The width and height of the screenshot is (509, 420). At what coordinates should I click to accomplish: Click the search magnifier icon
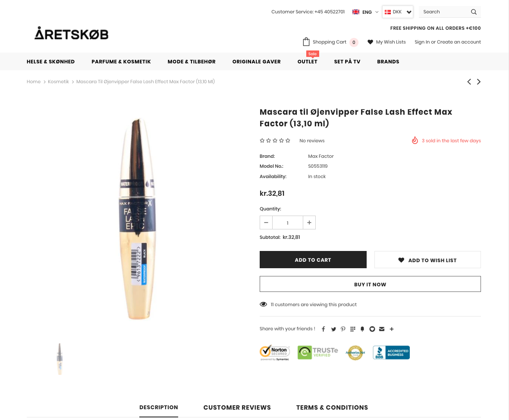[474, 12]
